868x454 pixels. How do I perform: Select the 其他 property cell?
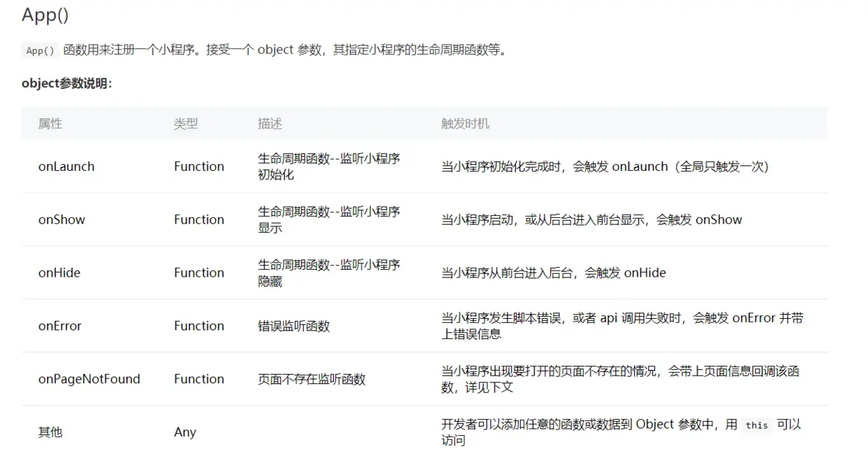point(50,432)
